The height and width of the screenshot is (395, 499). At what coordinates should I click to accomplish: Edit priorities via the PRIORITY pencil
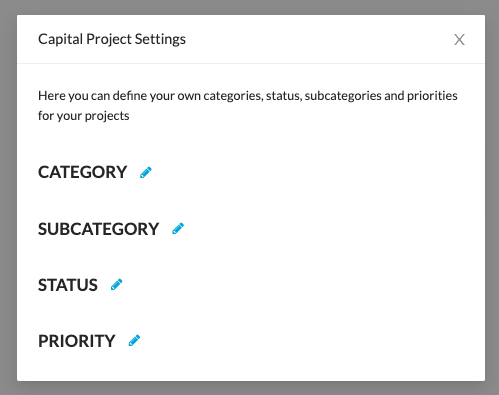(134, 341)
